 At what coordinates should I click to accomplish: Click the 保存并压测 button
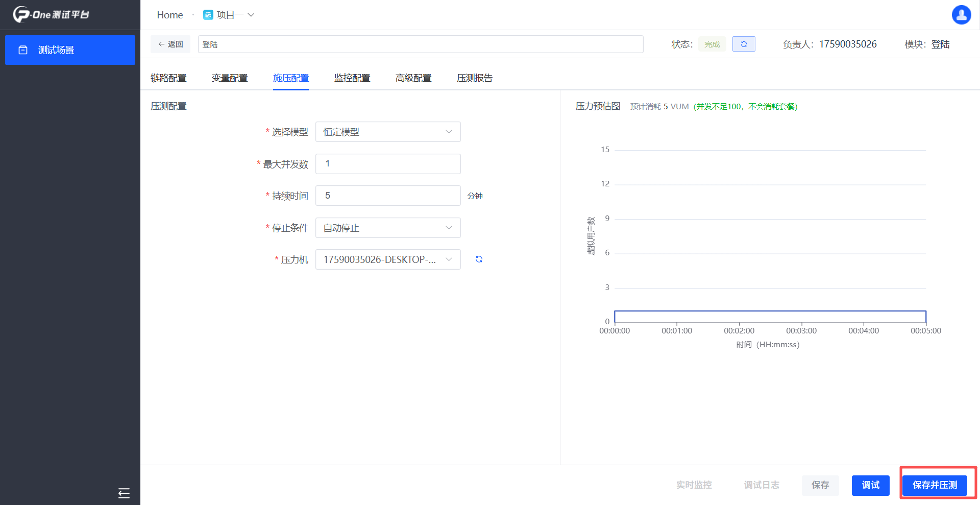coord(935,485)
